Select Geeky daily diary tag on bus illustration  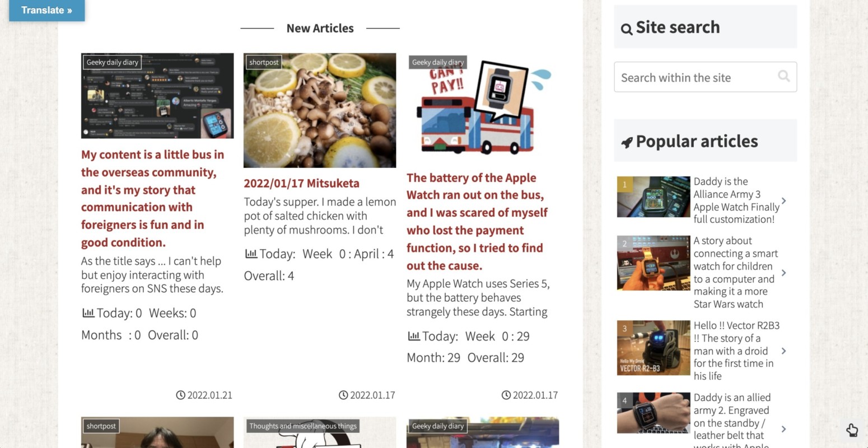tap(438, 62)
